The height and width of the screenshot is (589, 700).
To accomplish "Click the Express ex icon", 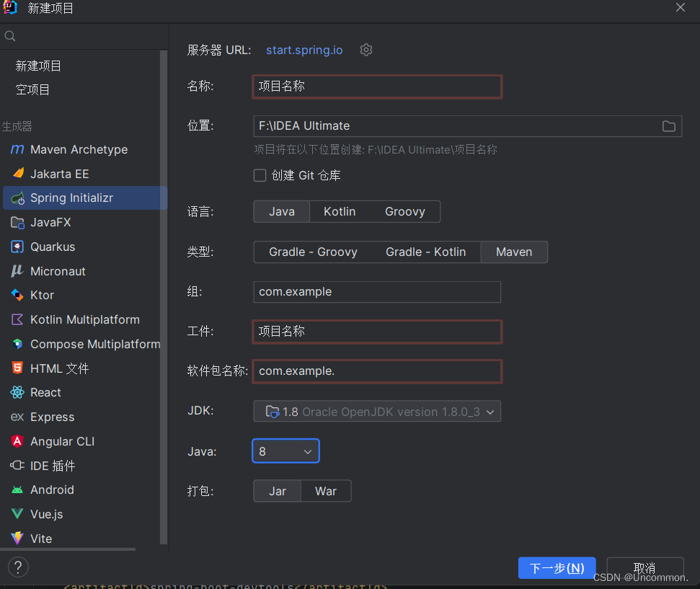I will [17, 417].
